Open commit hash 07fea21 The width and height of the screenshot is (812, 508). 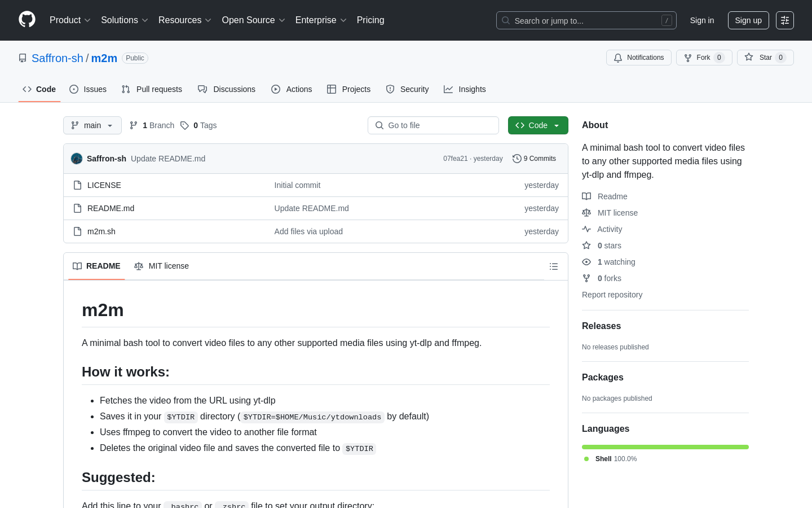click(456, 159)
